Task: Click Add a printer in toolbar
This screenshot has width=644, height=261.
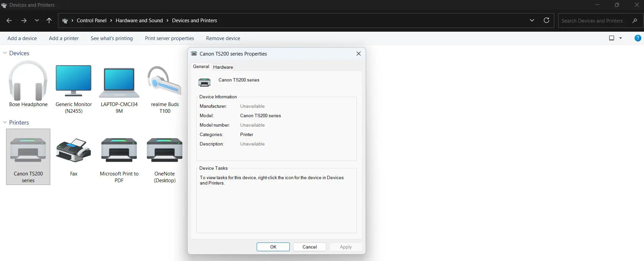Action: click(64, 38)
